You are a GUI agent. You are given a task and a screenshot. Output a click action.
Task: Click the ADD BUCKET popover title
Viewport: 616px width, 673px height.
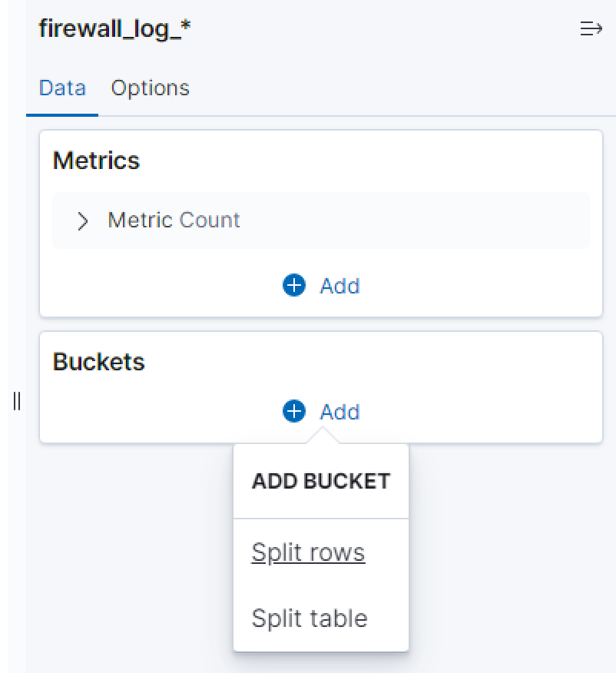[x=321, y=482]
